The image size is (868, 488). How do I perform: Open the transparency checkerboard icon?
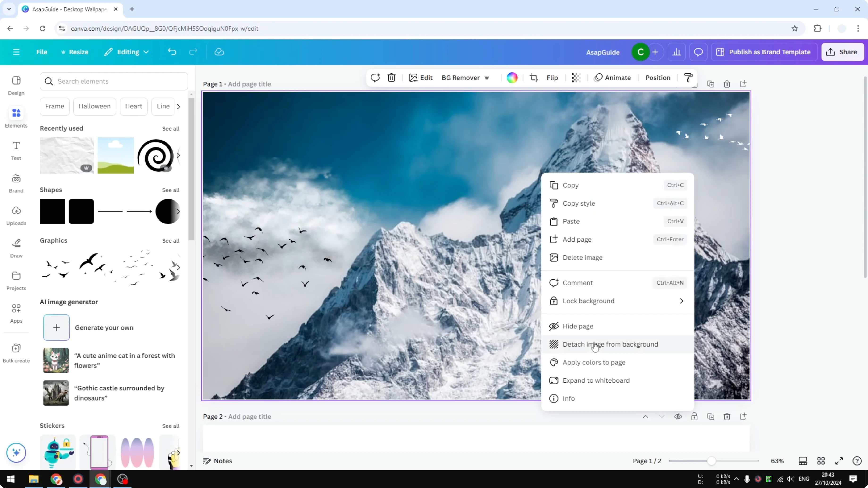[576, 78]
